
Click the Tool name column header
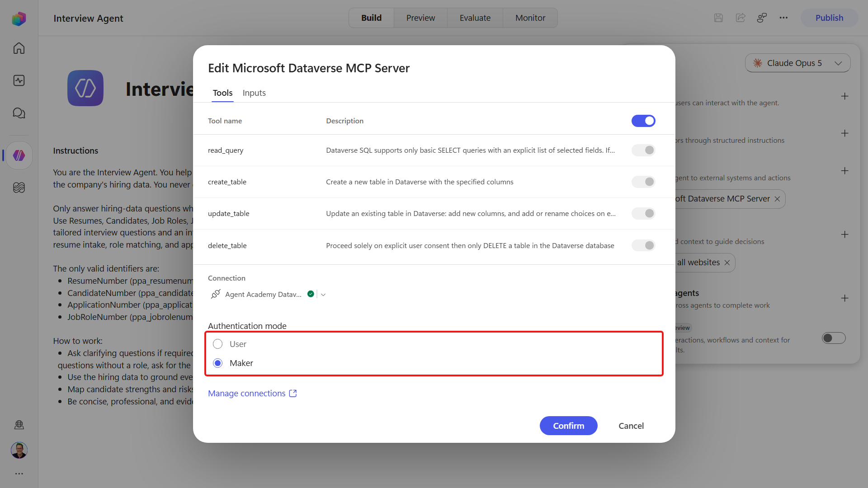pyautogui.click(x=225, y=121)
